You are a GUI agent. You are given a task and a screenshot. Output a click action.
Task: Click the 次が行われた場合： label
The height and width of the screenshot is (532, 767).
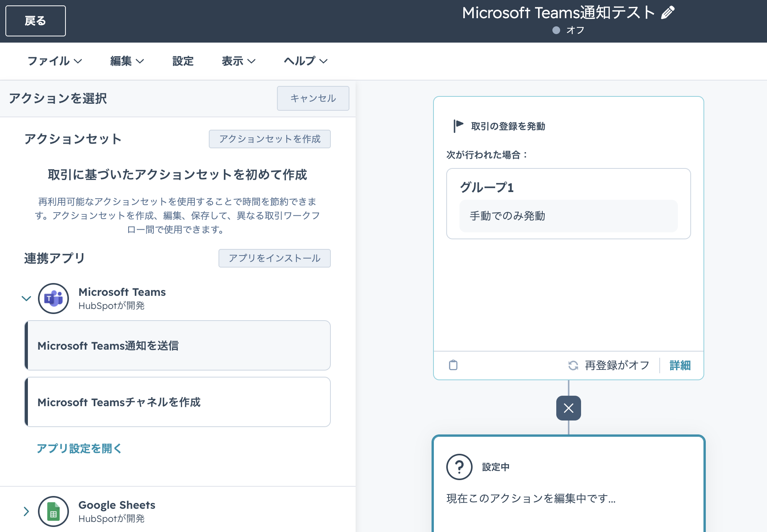coord(487,155)
